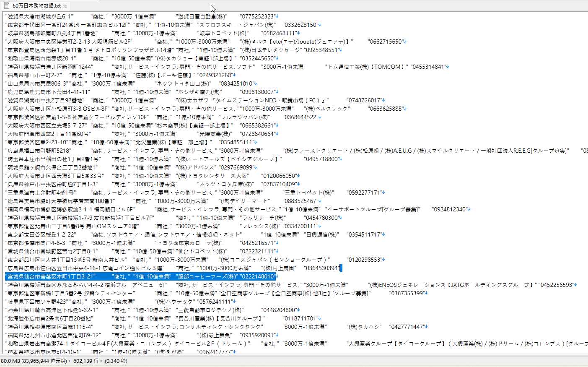The image size is (588, 367).
Task: Click phone number 0783710409
Action: pyautogui.click(x=279, y=184)
